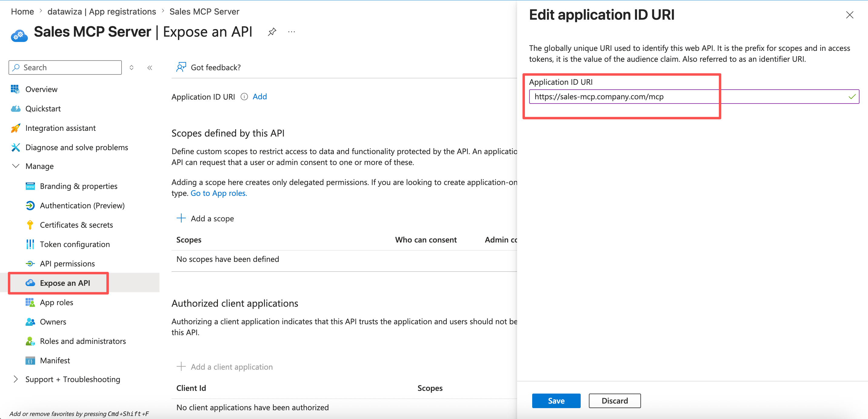Click the Application ID URI text field
The height and width of the screenshot is (419, 868).
pos(694,97)
